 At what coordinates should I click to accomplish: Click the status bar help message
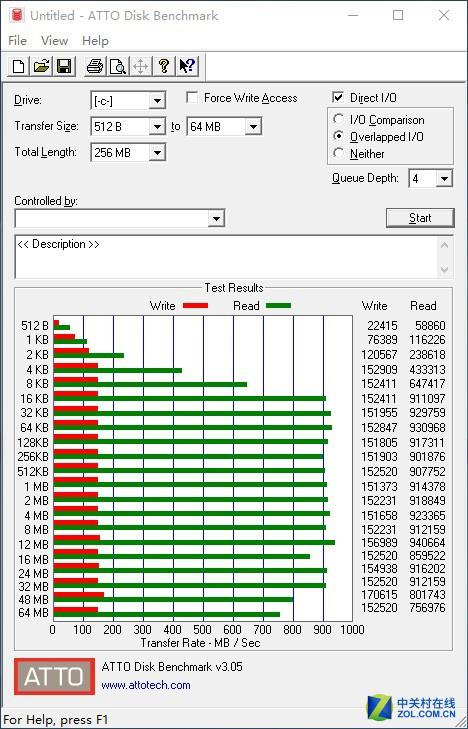pyautogui.click(x=56, y=720)
